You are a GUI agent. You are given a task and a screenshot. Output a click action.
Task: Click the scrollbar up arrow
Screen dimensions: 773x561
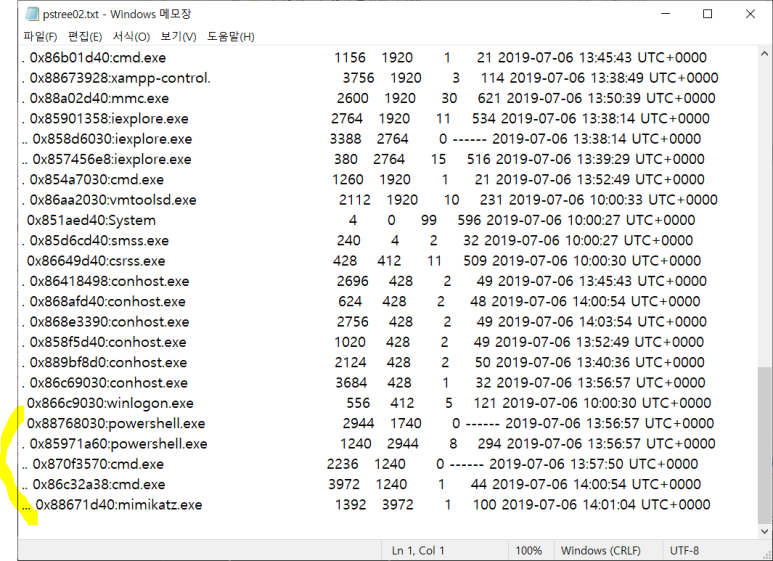pyautogui.click(x=765, y=53)
